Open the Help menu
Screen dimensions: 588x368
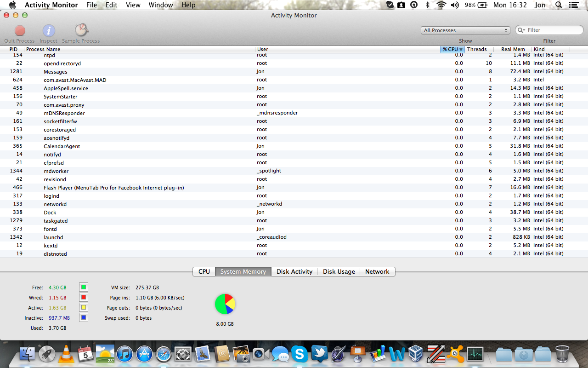188,5
